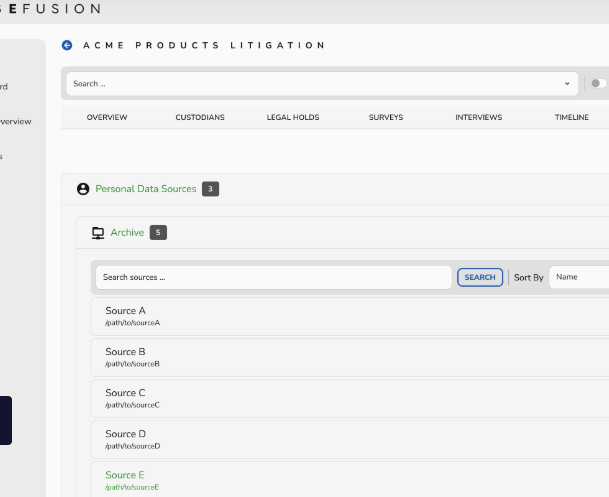Open the Interviews tab

pyautogui.click(x=479, y=118)
